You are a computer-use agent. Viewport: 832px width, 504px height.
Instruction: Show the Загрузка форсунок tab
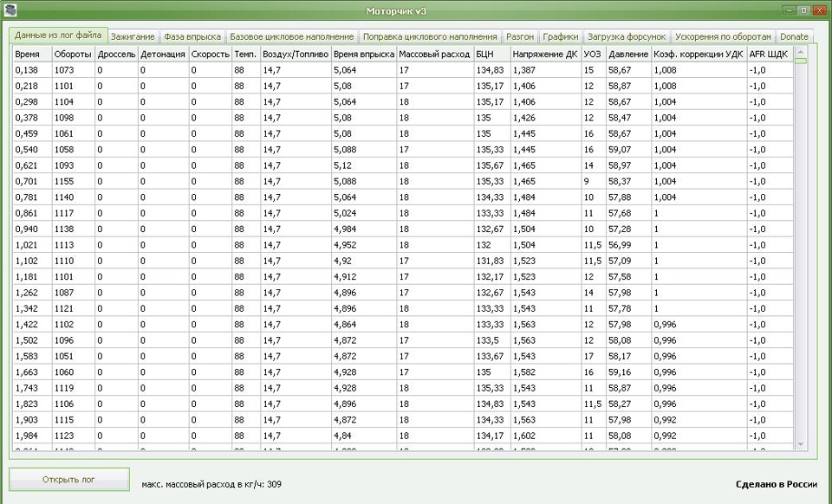click(x=627, y=36)
